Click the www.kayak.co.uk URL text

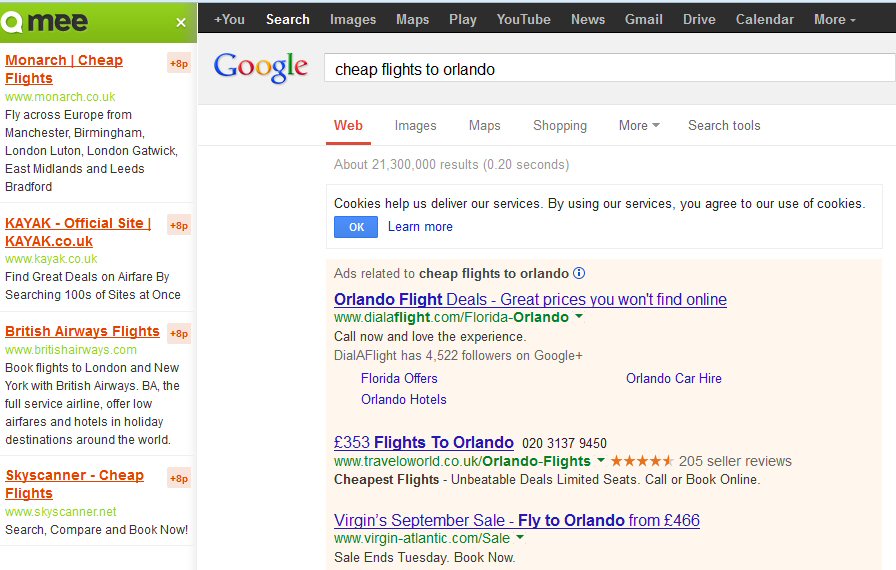pos(51,259)
